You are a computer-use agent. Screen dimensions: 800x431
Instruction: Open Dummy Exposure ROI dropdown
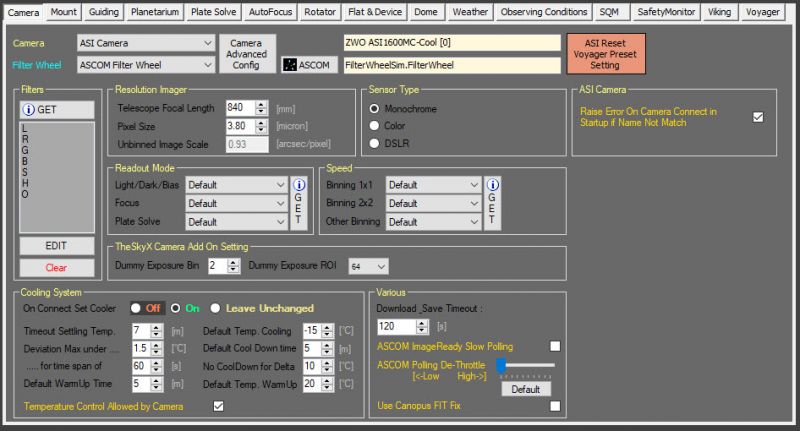click(368, 266)
